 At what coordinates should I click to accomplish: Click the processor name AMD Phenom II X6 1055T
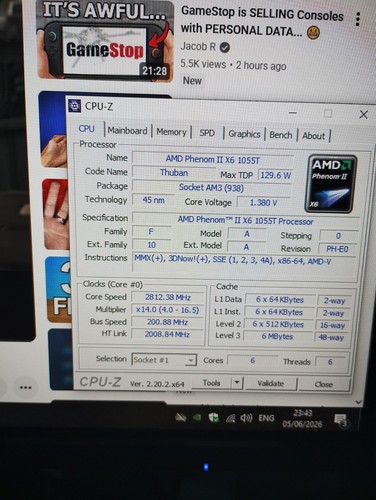click(x=213, y=159)
